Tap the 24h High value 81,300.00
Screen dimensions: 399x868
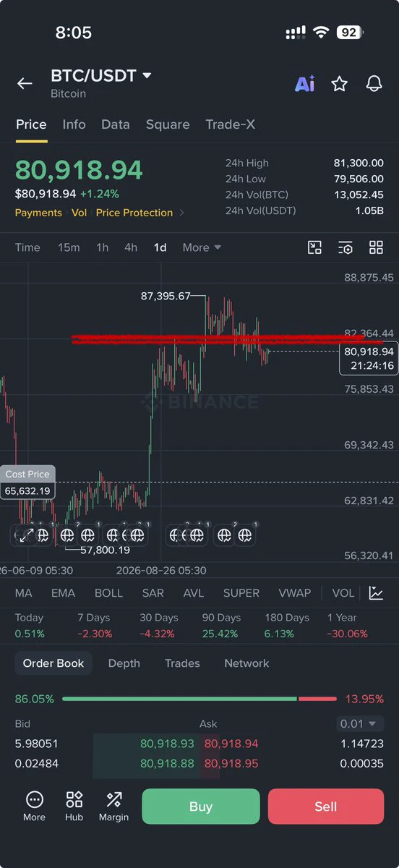pos(359,163)
